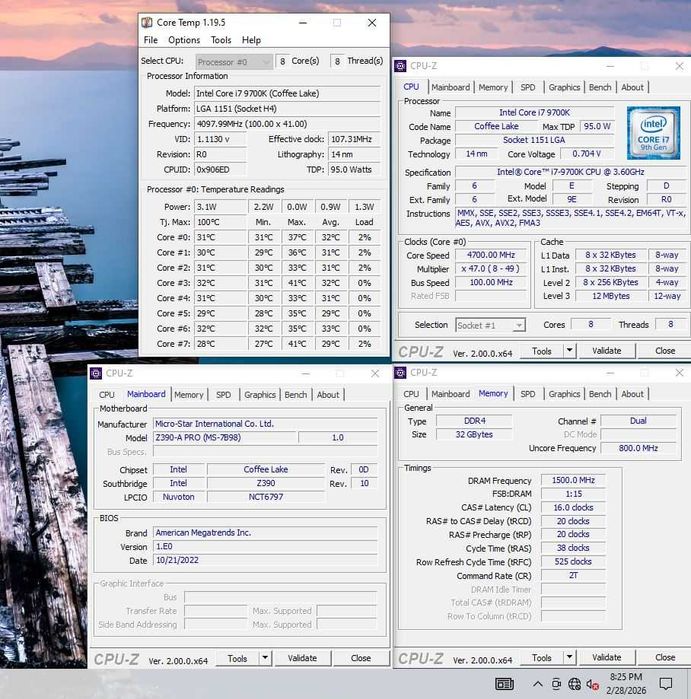Viewport: 691px width, 699px height.
Task: Open the File menu in Core Temp
Action: [x=151, y=40]
